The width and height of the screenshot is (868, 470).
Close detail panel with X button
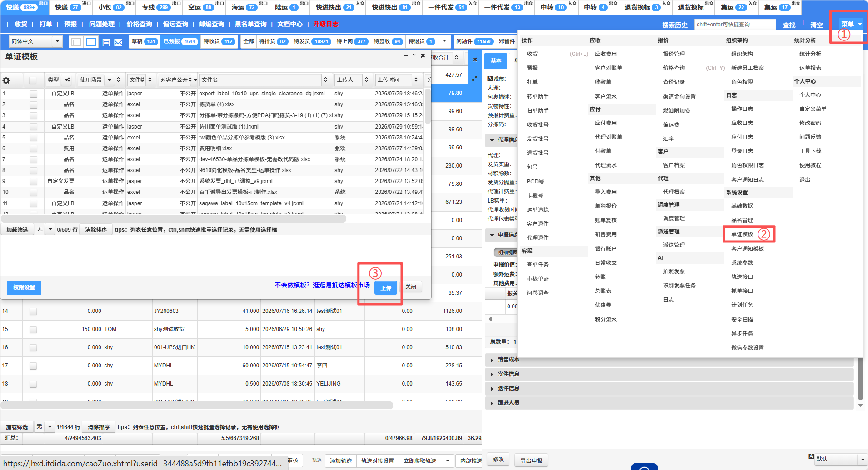[475, 59]
